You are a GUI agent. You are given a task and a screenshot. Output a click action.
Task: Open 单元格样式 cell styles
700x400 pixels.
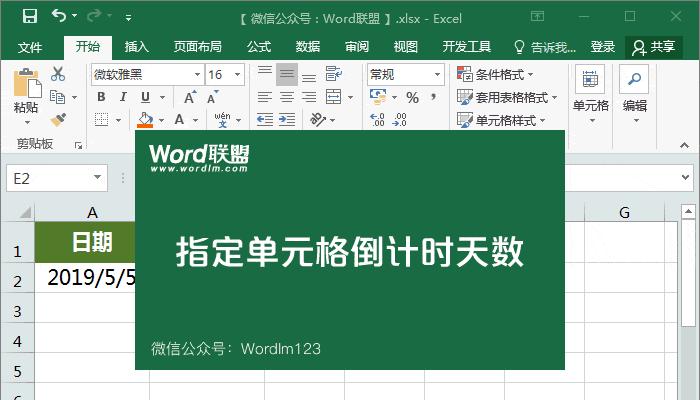click(501, 120)
